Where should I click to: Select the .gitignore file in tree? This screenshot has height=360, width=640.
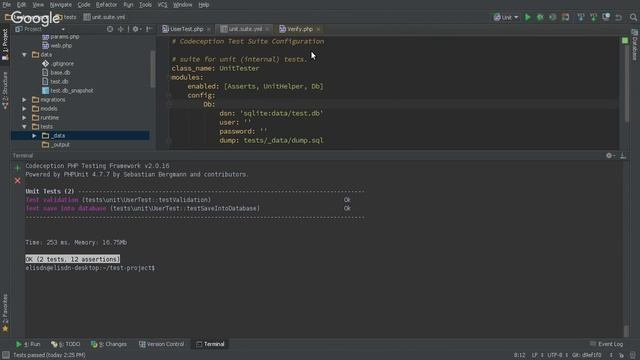[58, 63]
